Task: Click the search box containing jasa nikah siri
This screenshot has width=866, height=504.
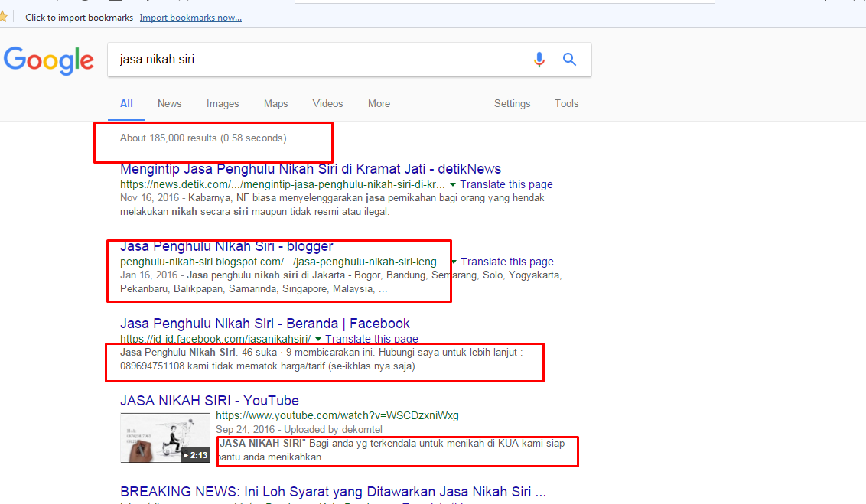Action: tap(349, 60)
